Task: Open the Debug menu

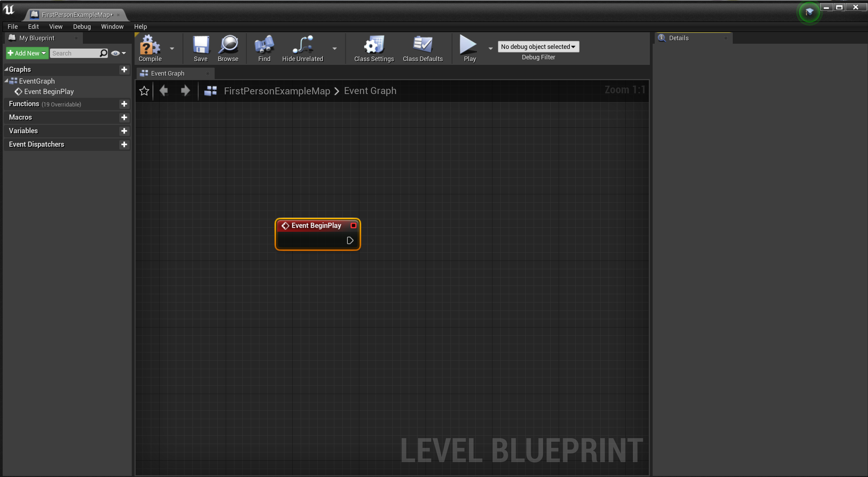Action: tap(82, 26)
